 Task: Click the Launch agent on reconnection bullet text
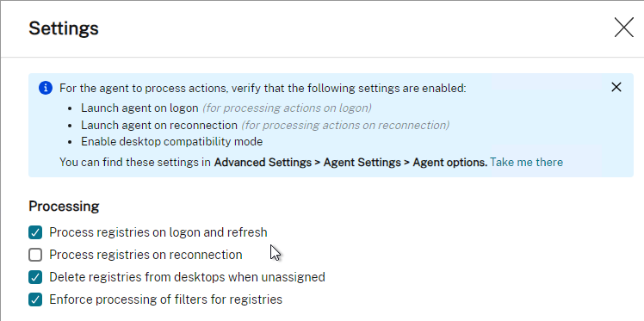pyautogui.click(x=159, y=125)
